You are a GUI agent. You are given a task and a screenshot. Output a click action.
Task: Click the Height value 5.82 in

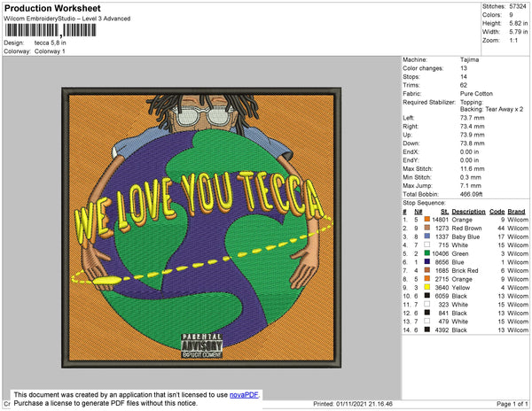click(519, 23)
